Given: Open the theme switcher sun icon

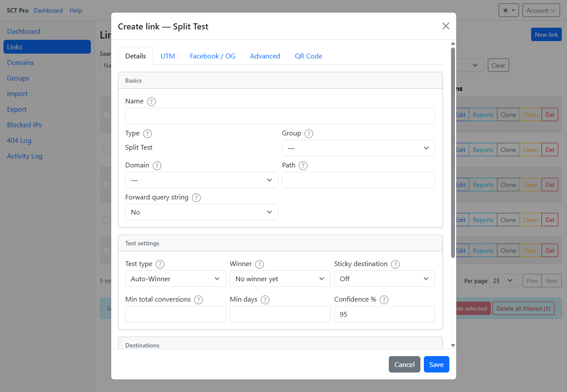Looking at the screenshot, I should [509, 10].
